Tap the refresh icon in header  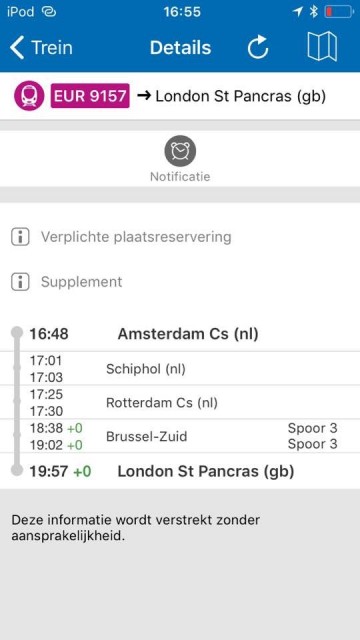[258, 48]
